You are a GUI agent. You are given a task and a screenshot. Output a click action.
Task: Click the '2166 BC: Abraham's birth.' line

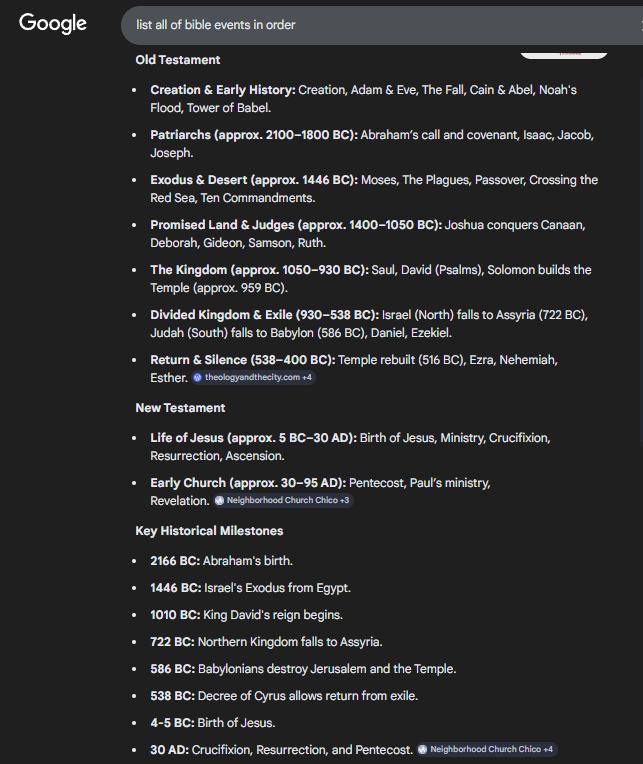tap(221, 561)
